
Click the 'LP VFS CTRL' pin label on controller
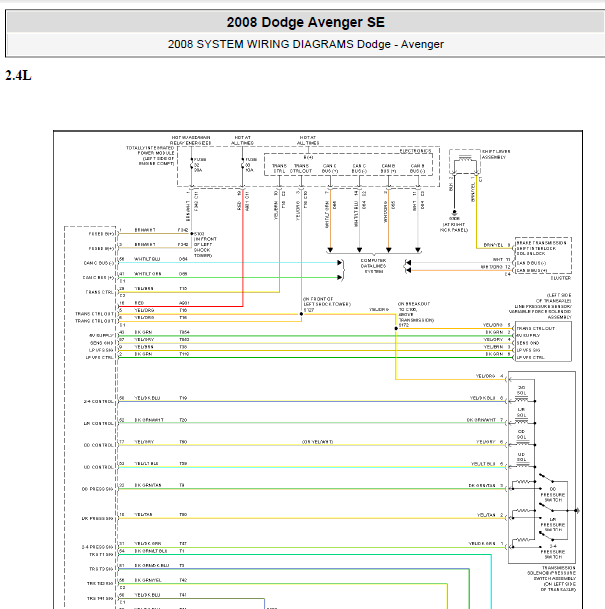(x=100, y=357)
